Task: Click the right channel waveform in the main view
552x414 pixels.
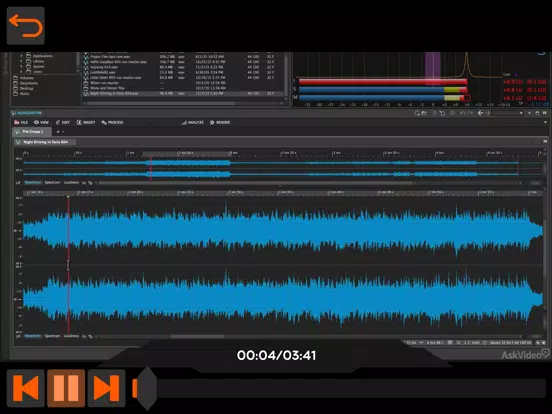Action: pos(283,300)
